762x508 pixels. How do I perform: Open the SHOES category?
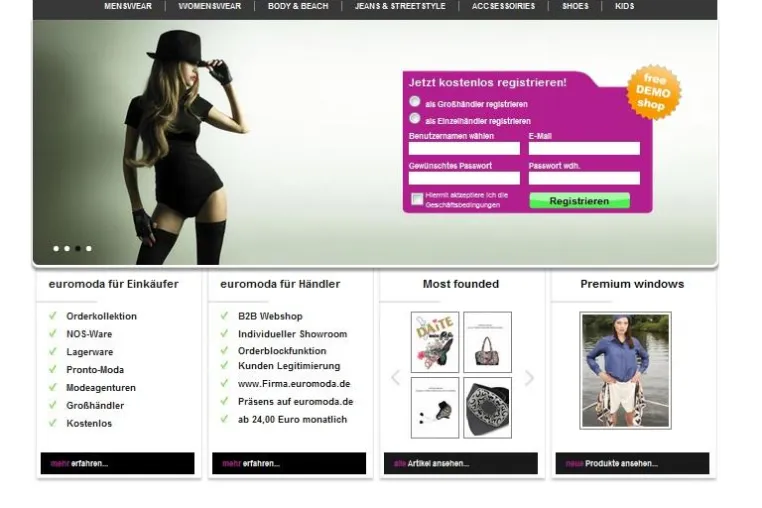click(575, 6)
